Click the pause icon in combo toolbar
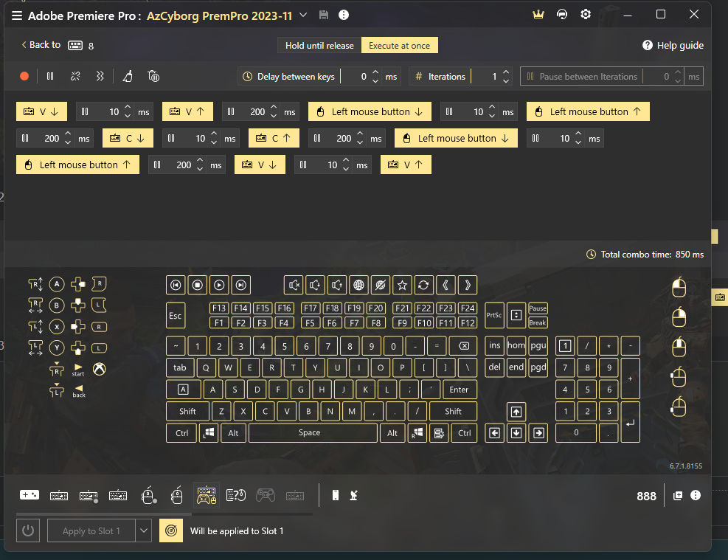Screen dimensions: 728x560 [x=50, y=76]
